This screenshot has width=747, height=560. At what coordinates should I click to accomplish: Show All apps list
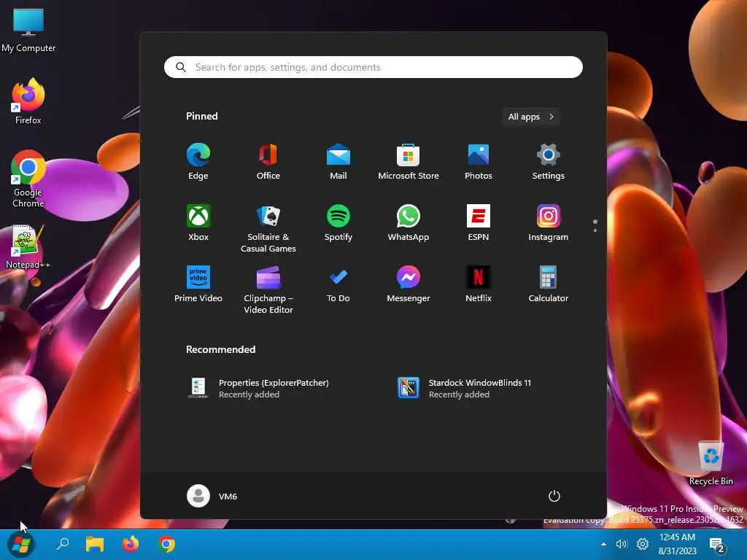tap(531, 117)
